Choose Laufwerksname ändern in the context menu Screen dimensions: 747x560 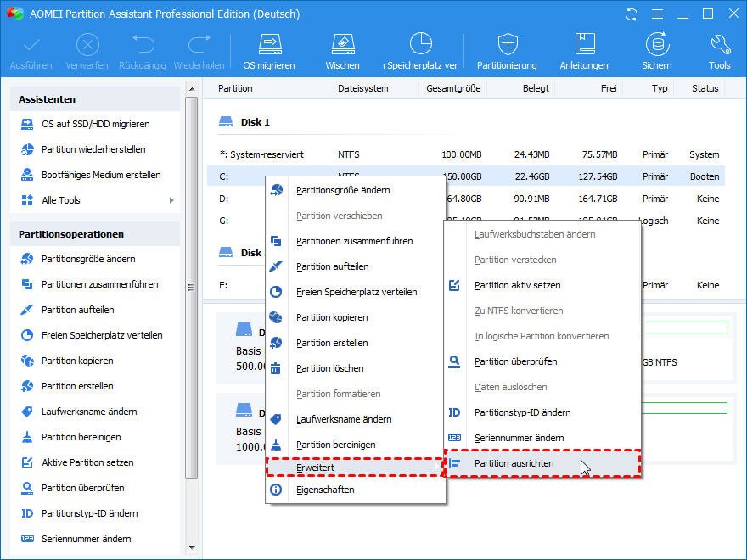coord(356,419)
